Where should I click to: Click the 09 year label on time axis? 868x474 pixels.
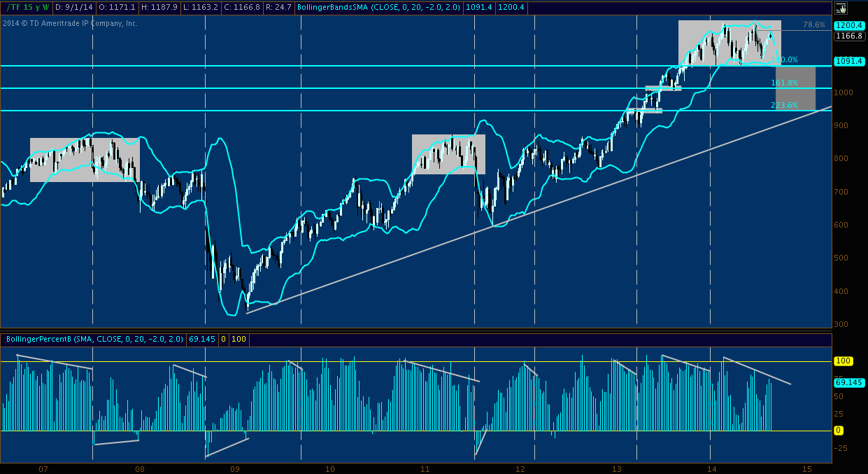pos(234,468)
